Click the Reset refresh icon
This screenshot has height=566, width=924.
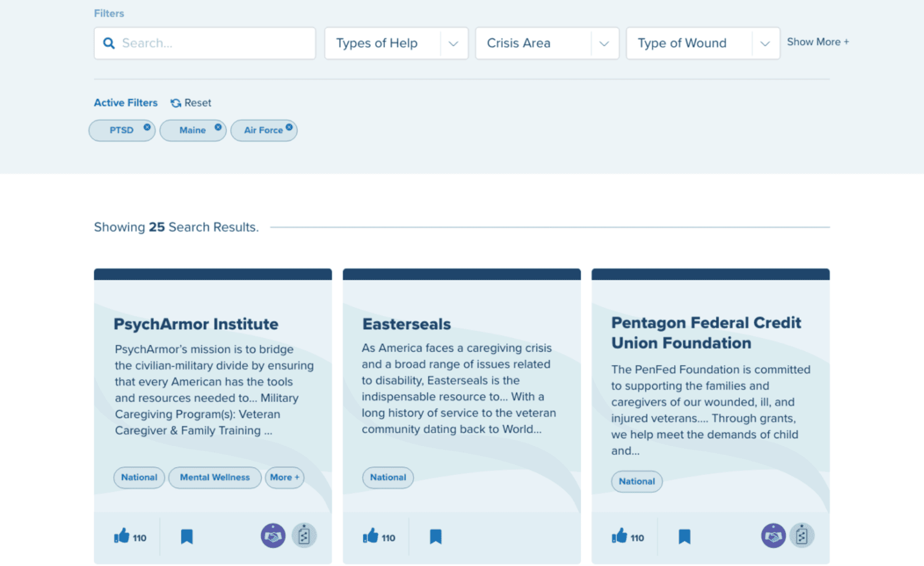point(176,103)
